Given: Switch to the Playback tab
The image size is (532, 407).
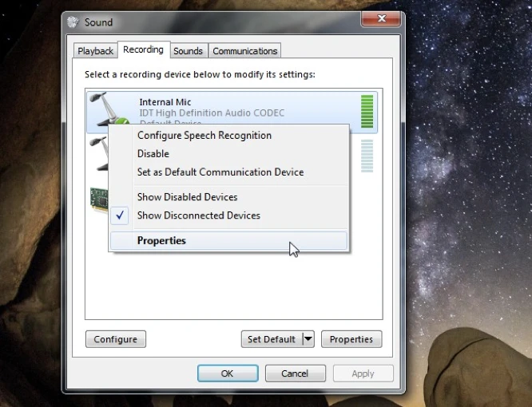Looking at the screenshot, I should coord(95,51).
